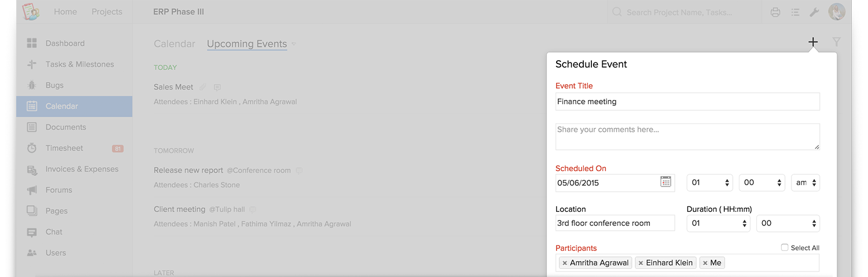This screenshot has width=868, height=277.
Task: Open the scheduled hour dropdown
Action: click(x=710, y=182)
